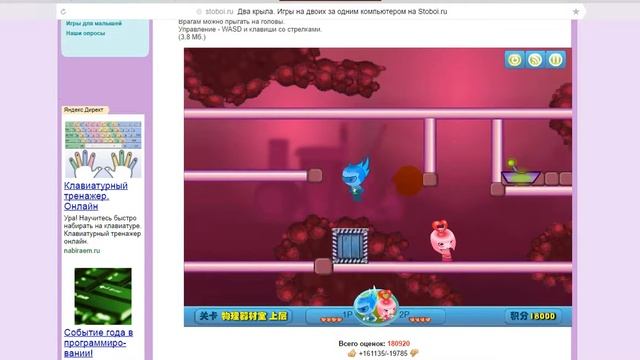This screenshot has height=360, width=640.
Task: Click the blue striped crate in game
Action: (350, 246)
